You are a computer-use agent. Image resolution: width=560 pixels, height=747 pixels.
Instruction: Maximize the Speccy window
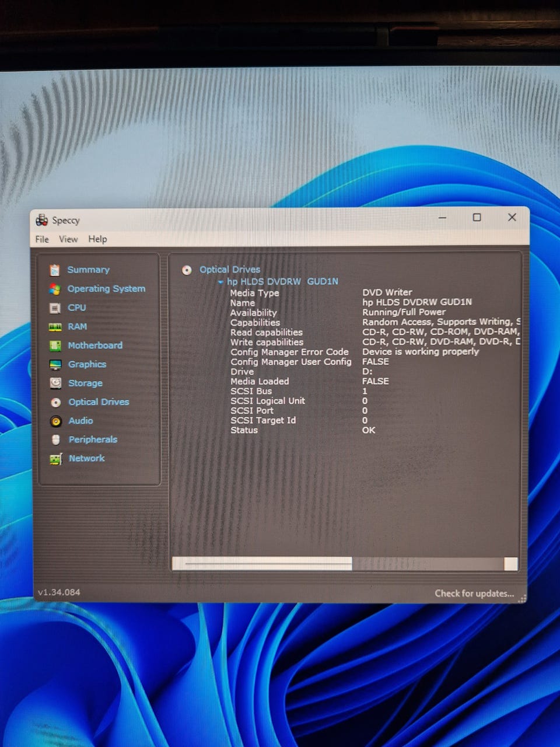(x=477, y=218)
